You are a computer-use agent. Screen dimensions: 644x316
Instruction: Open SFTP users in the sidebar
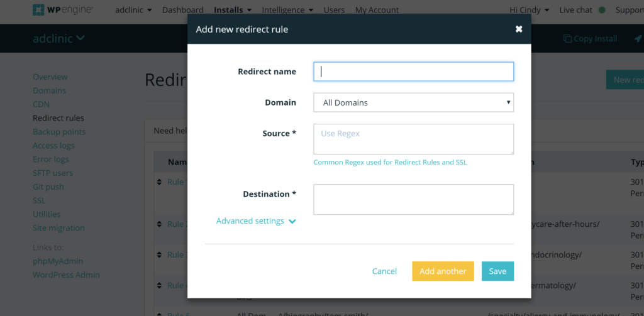coord(53,173)
